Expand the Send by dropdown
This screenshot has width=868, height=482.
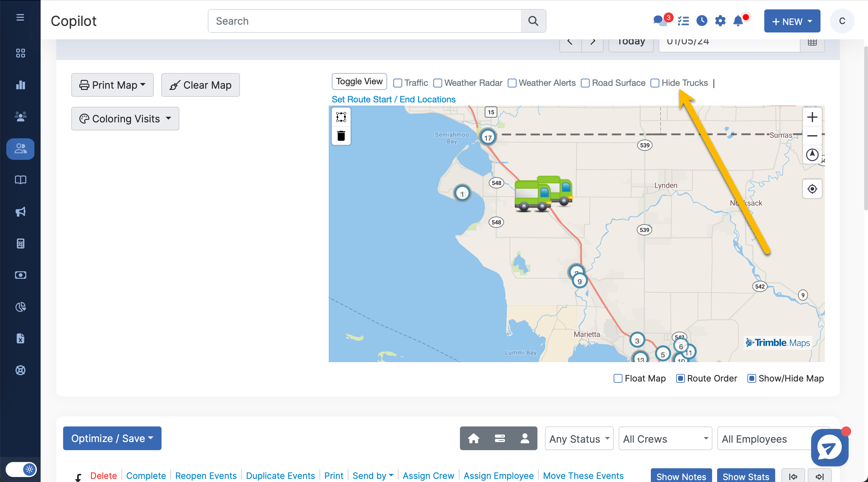[373, 476]
